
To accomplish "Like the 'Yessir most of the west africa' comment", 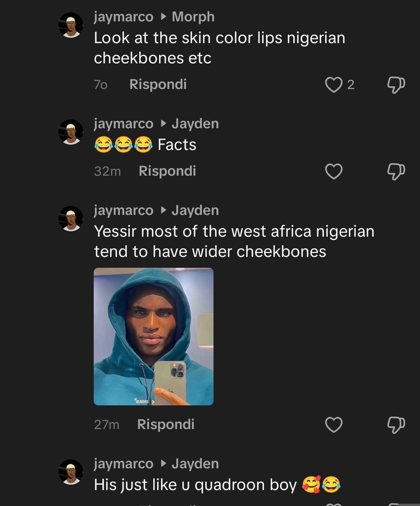I will (334, 425).
